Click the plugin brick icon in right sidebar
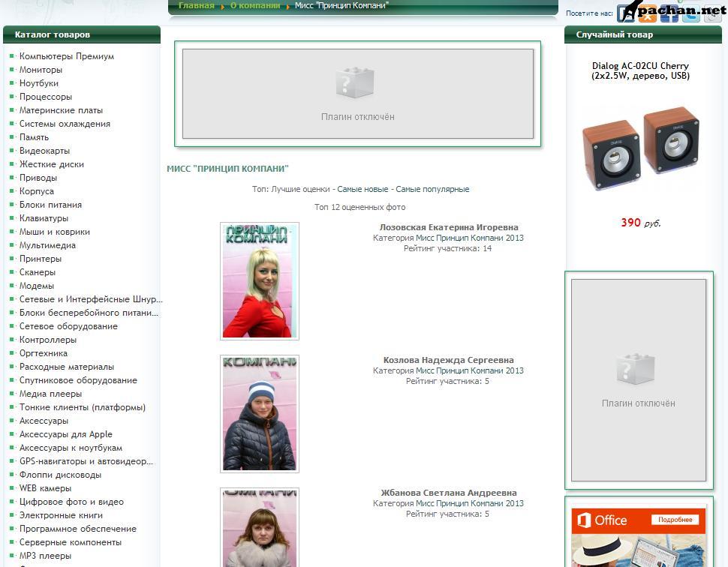 click(x=636, y=369)
